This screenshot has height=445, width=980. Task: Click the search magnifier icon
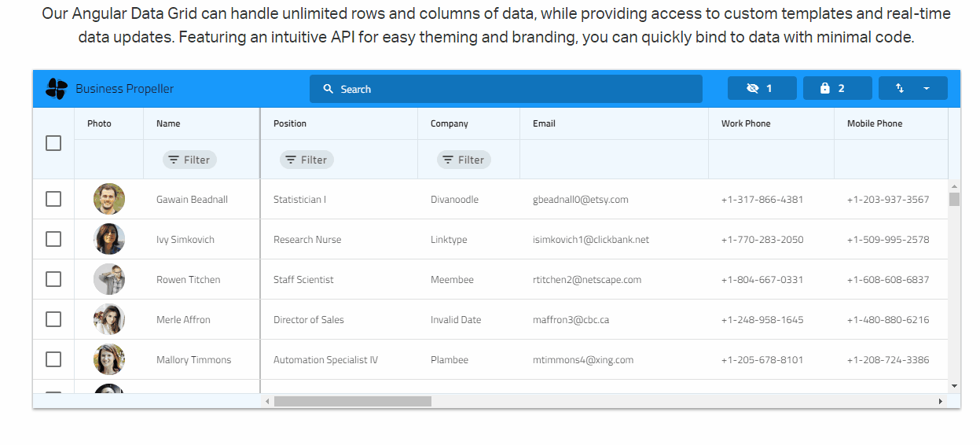[329, 89]
